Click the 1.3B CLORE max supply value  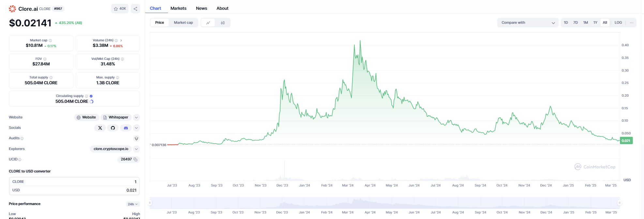tap(108, 83)
